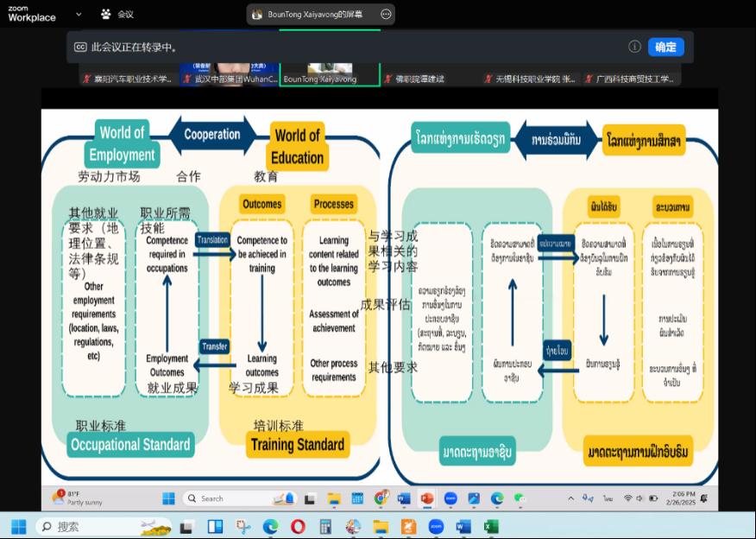Image resolution: width=756 pixels, height=539 pixels.
Task: Open more options on the screen-share bar
Action: (386, 14)
